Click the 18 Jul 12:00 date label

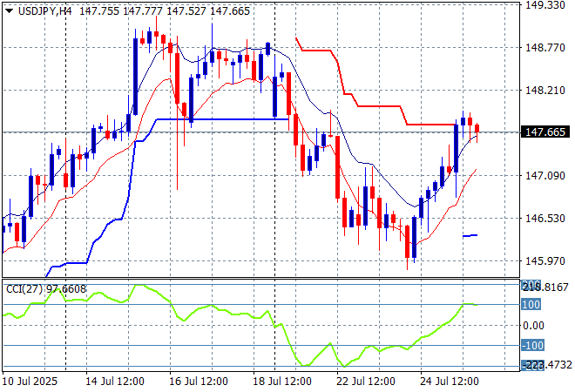tap(282, 382)
